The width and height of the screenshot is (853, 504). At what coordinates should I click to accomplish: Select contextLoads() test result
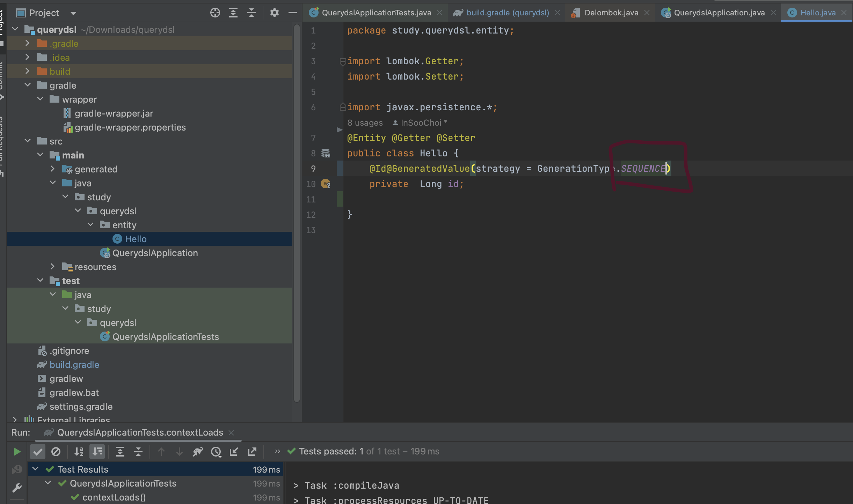tap(114, 497)
